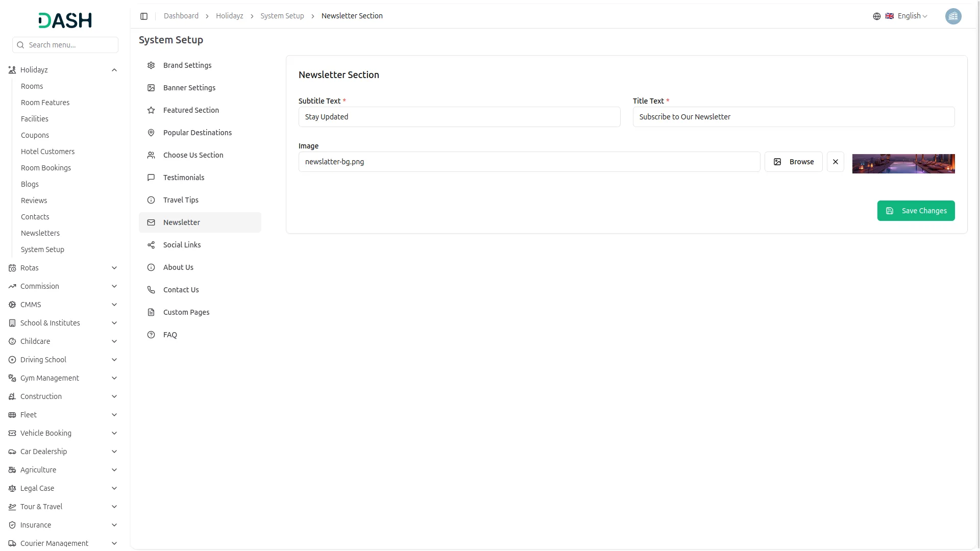Image resolution: width=980 pixels, height=551 pixels.
Task: Click the globe language icon
Action: pyautogui.click(x=877, y=16)
